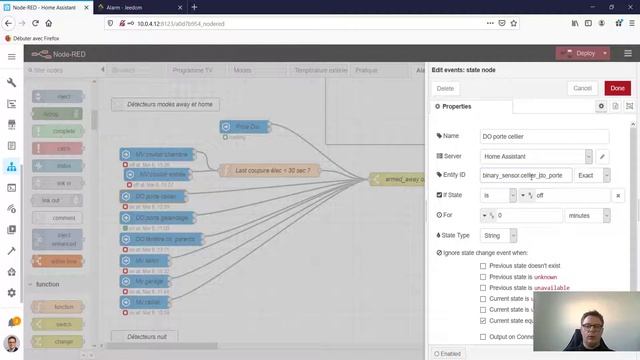
Task: Toggle 'Previous state is unknown' checkbox
Action: tap(483, 277)
